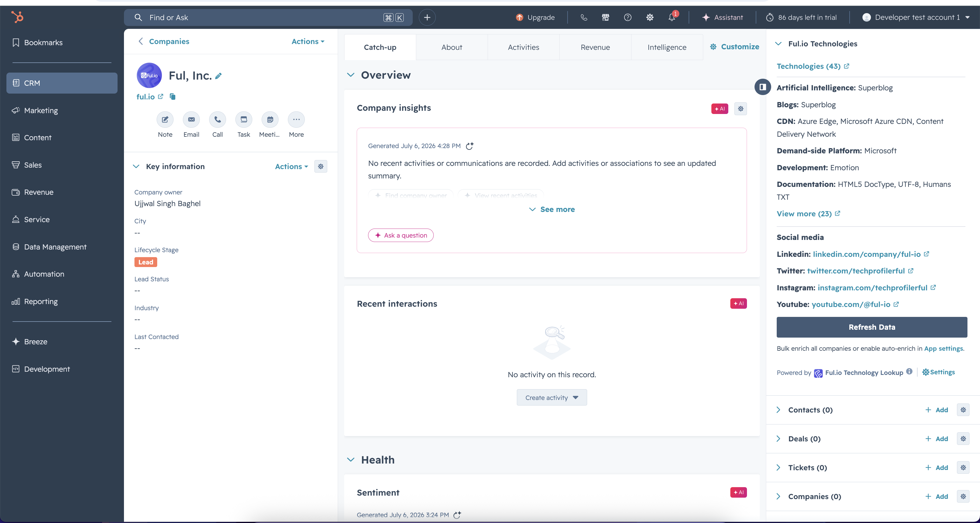This screenshot has width=980, height=523.
Task: Click the Refresh Data button
Action: pos(871,327)
